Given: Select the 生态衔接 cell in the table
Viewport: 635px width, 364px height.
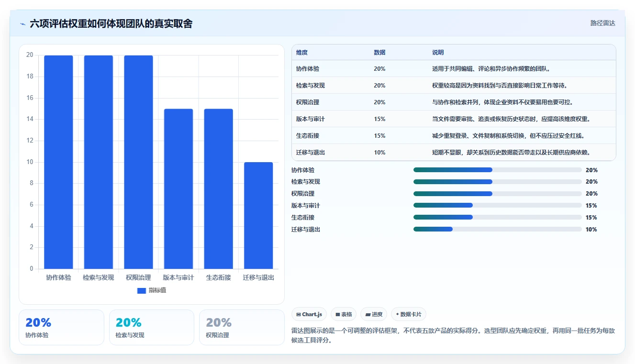Looking at the screenshot, I should coord(308,136).
